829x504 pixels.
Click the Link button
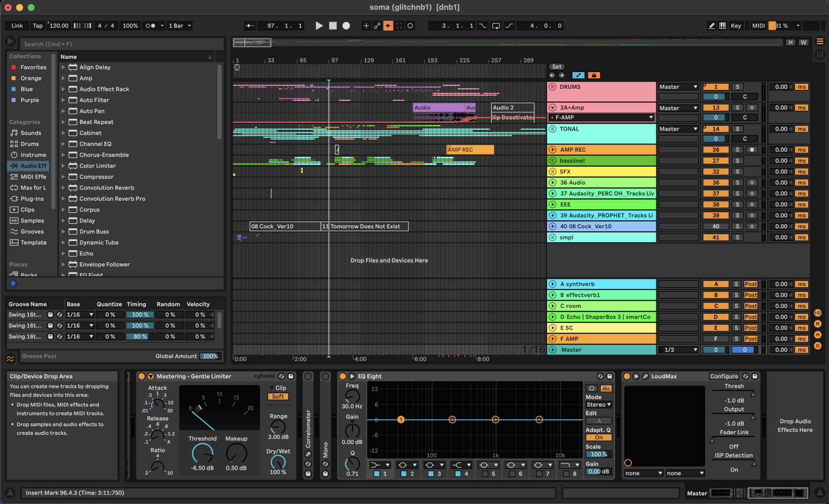pos(17,26)
